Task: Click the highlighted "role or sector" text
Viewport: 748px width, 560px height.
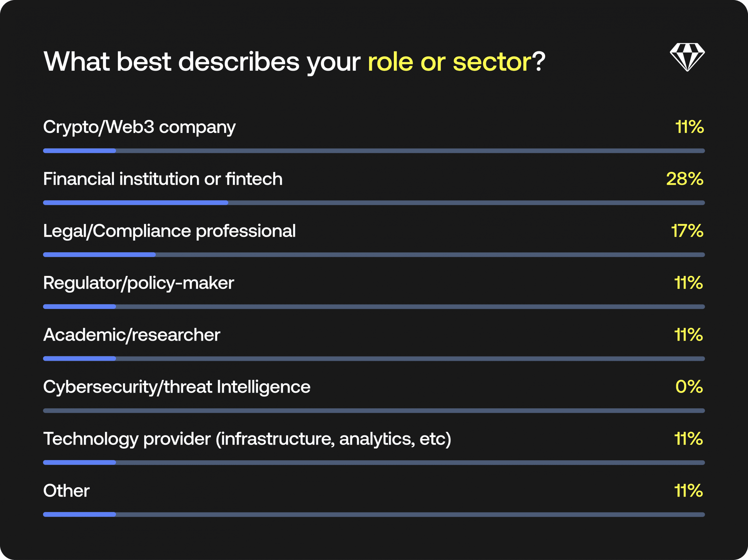Action: (x=449, y=62)
